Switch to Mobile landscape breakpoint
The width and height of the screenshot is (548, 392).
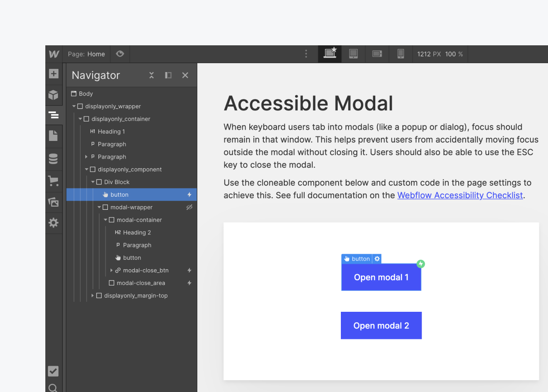(377, 54)
